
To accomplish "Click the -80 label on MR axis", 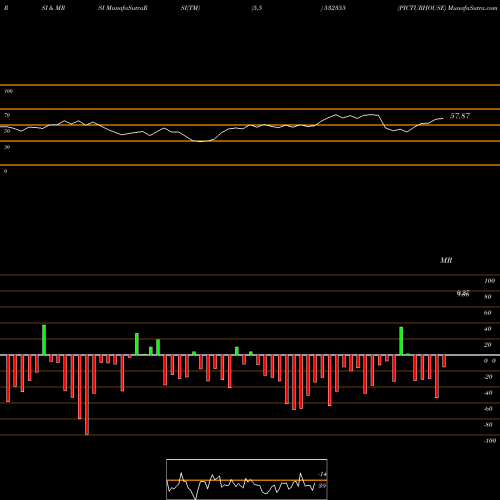I will click(488, 425).
